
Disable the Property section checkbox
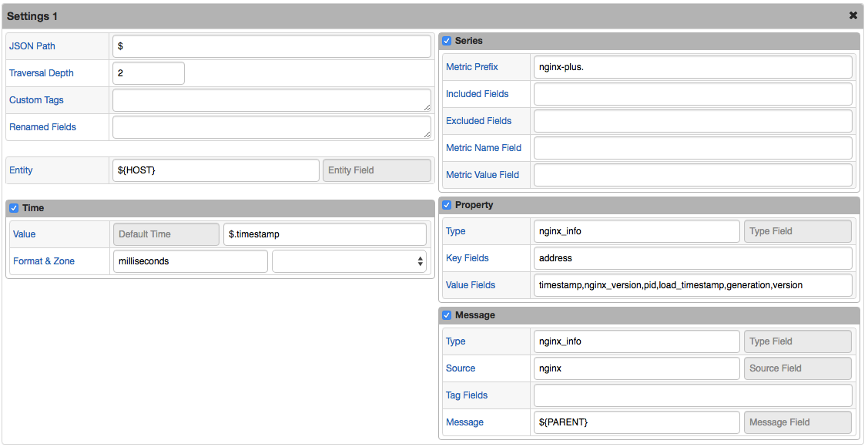(447, 205)
